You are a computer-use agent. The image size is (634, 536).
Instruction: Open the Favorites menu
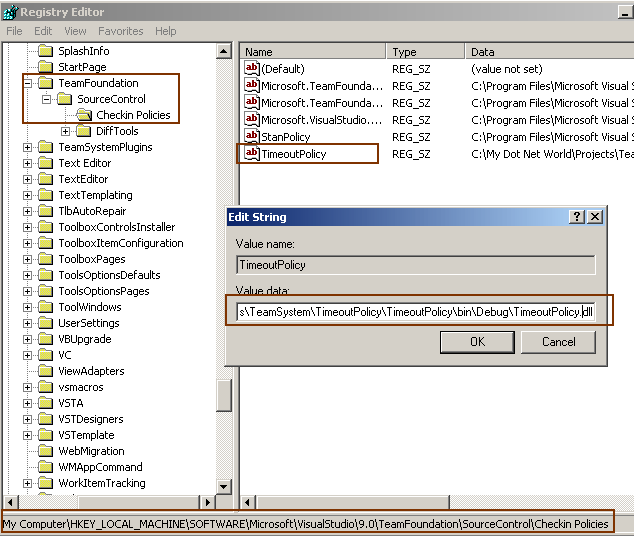[x=120, y=31]
